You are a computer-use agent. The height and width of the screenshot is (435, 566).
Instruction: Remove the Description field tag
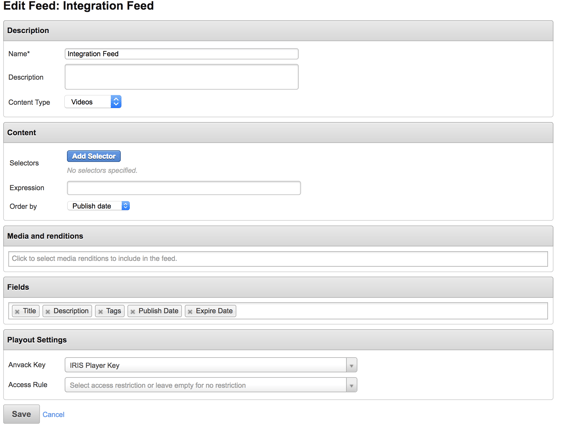click(48, 312)
